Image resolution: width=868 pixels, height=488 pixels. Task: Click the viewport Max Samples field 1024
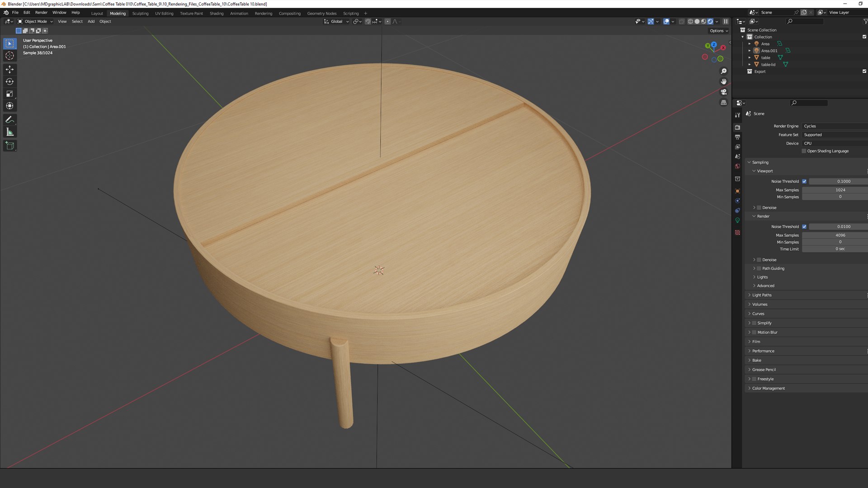click(835, 190)
